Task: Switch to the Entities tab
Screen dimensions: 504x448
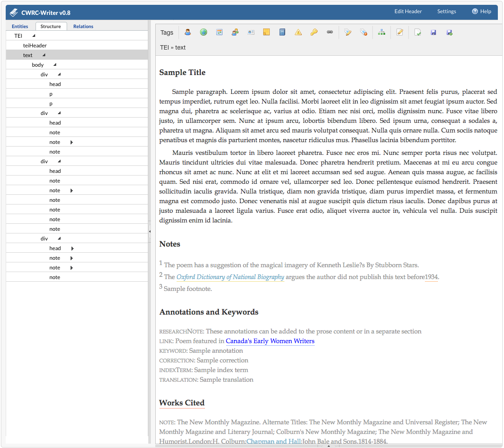Action: coord(20,26)
